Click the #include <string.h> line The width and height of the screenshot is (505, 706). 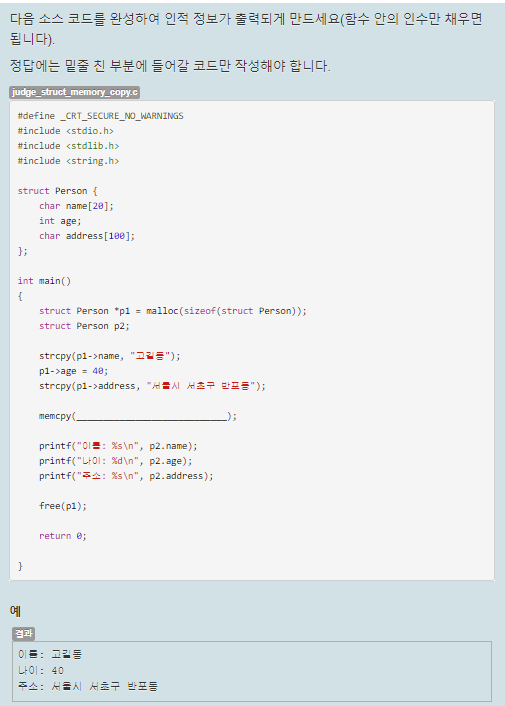68,161
